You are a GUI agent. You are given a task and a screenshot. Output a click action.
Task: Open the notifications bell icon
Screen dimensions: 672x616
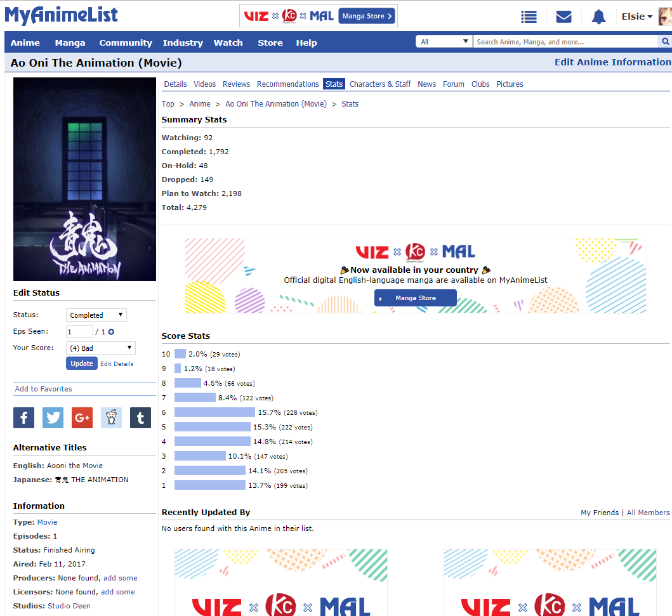tap(598, 17)
